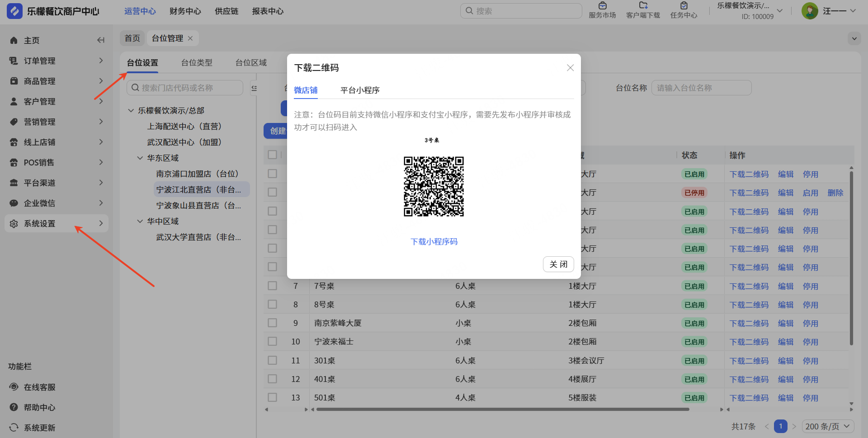Open the 200条/页 page size dropdown
Screen dimensions: 868x438
(x=828, y=426)
